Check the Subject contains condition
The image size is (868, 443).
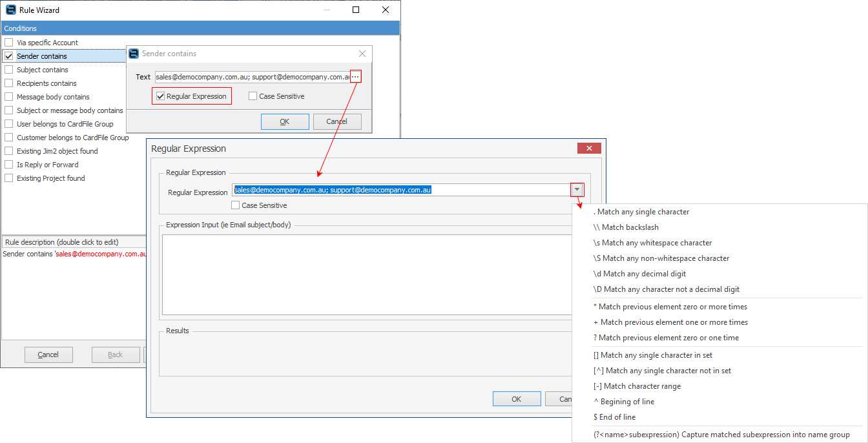pyautogui.click(x=9, y=70)
